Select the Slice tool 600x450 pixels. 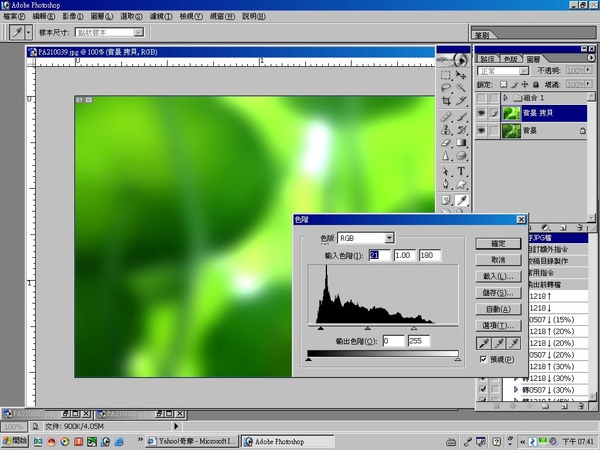pos(461,101)
